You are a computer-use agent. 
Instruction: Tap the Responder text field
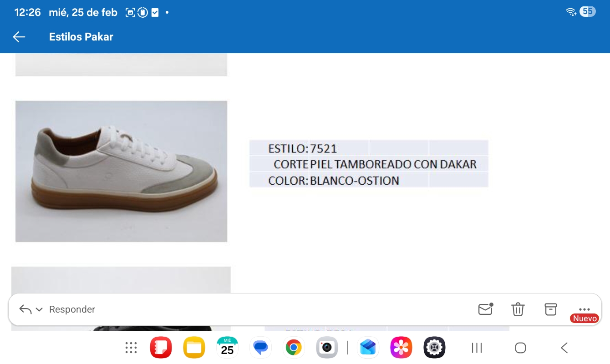click(x=72, y=309)
